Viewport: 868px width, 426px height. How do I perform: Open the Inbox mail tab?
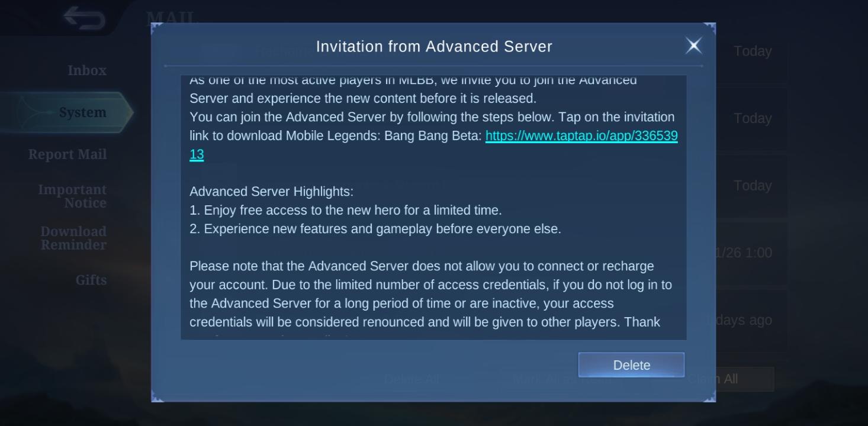click(87, 70)
